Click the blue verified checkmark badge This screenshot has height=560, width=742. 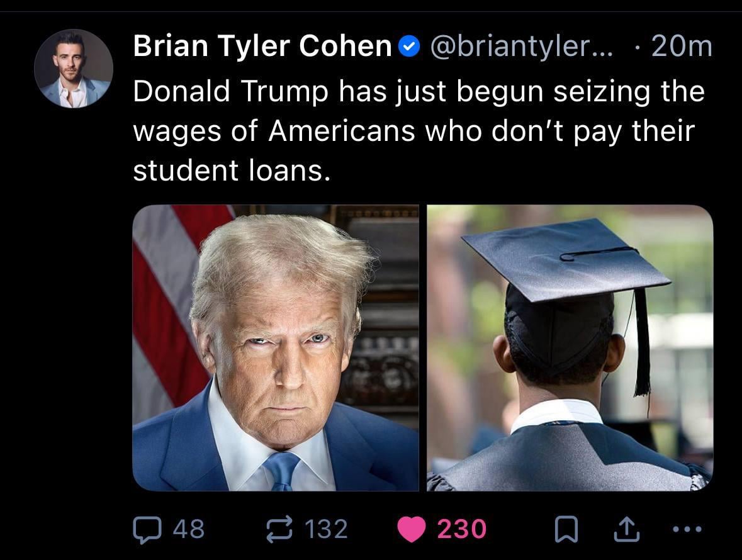409,47
